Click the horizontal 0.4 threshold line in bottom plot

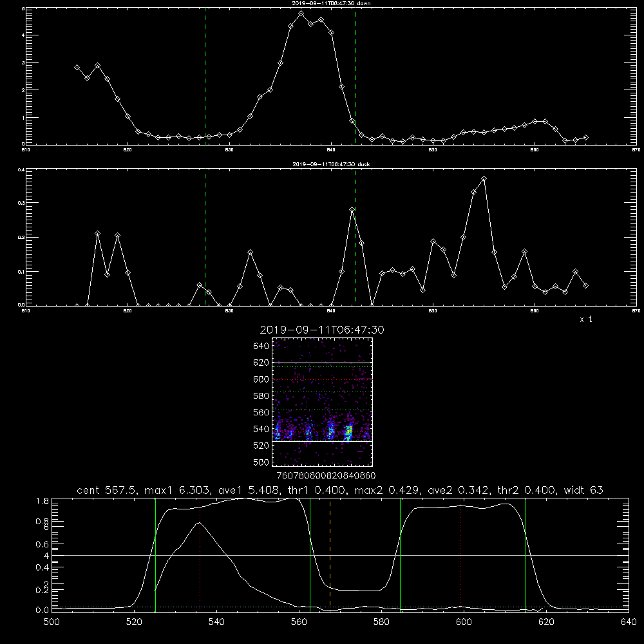(340, 555)
